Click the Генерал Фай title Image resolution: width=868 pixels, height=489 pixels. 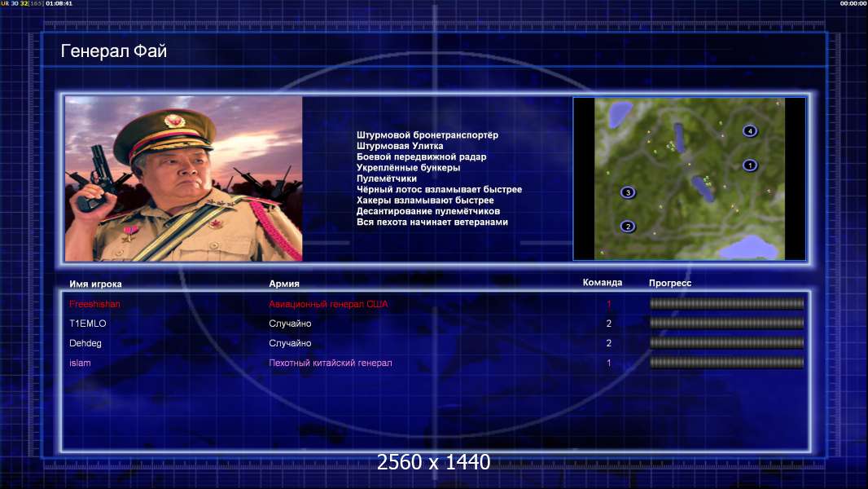(113, 51)
